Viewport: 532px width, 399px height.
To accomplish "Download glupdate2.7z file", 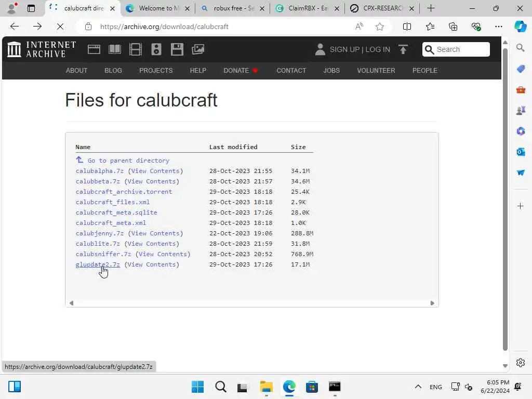I will coord(98,264).
